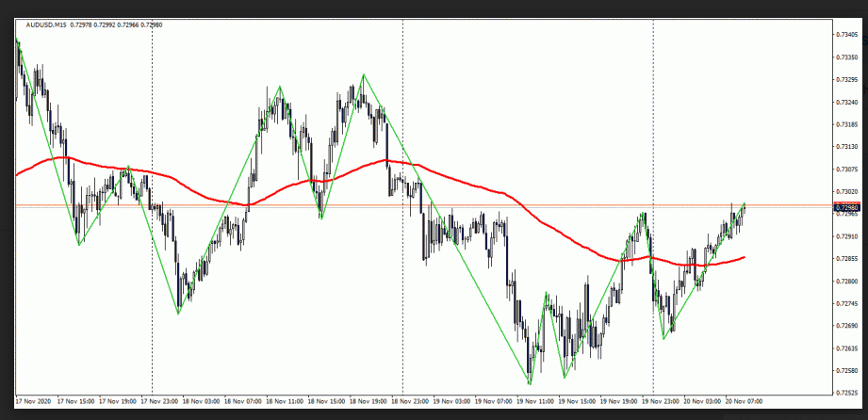Screen dimensions: 868x420
Task: Click the 17 Nov 19:00 time label
Action: tap(118, 400)
